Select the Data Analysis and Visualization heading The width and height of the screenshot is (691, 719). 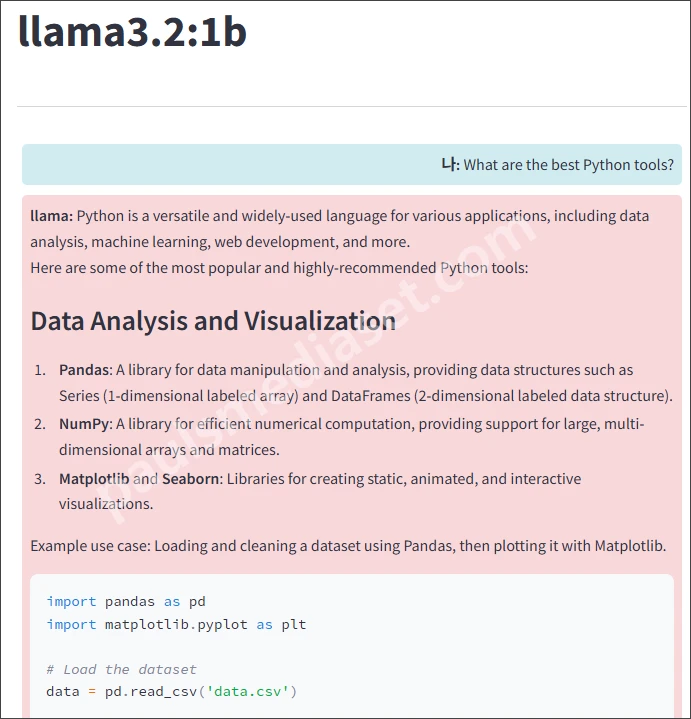point(213,321)
